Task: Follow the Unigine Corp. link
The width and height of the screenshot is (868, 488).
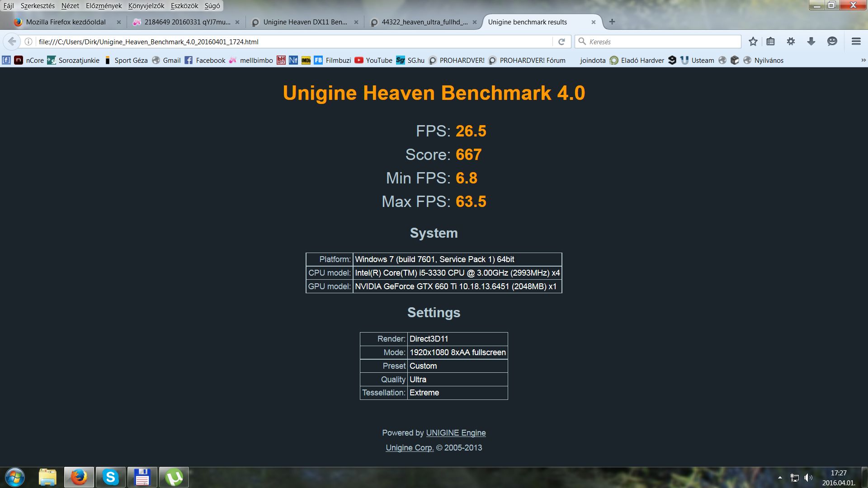Action: pyautogui.click(x=410, y=448)
